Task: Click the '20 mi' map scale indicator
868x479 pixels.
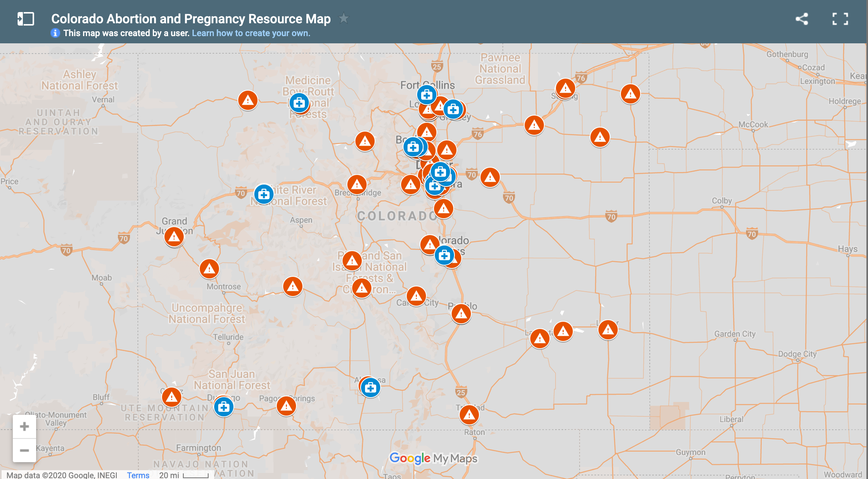Action: (x=184, y=475)
